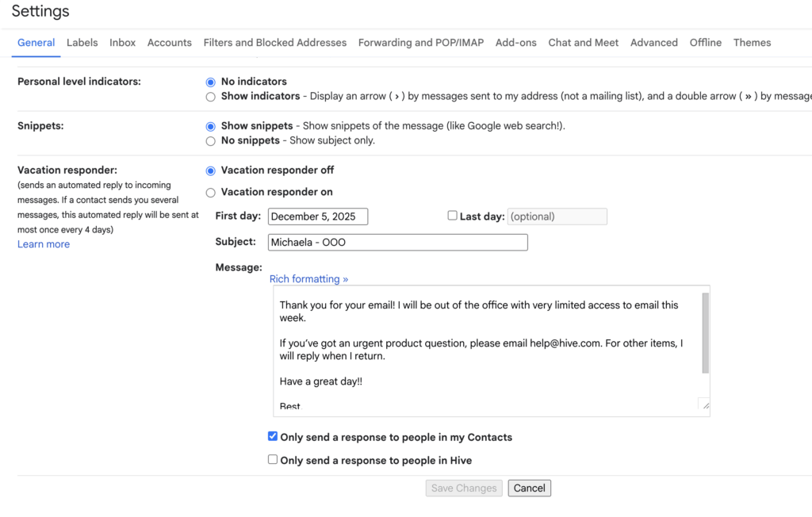Enable the Last day checkbox
The width and height of the screenshot is (812, 517).
pyautogui.click(x=452, y=216)
